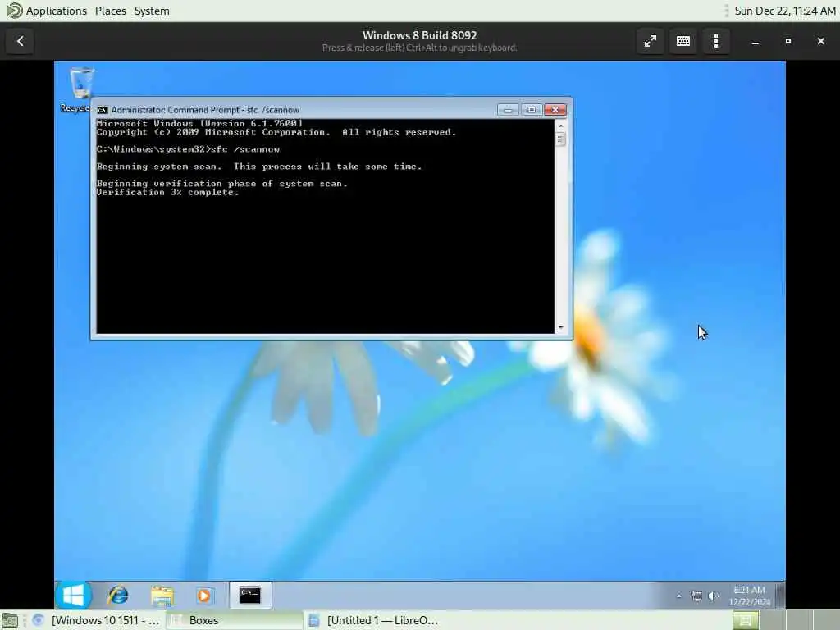Image resolution: width=840 pixels, height=630 pixels.
Task: Click Command Prompt scrollbar down arrow
Action: point(561,326)
